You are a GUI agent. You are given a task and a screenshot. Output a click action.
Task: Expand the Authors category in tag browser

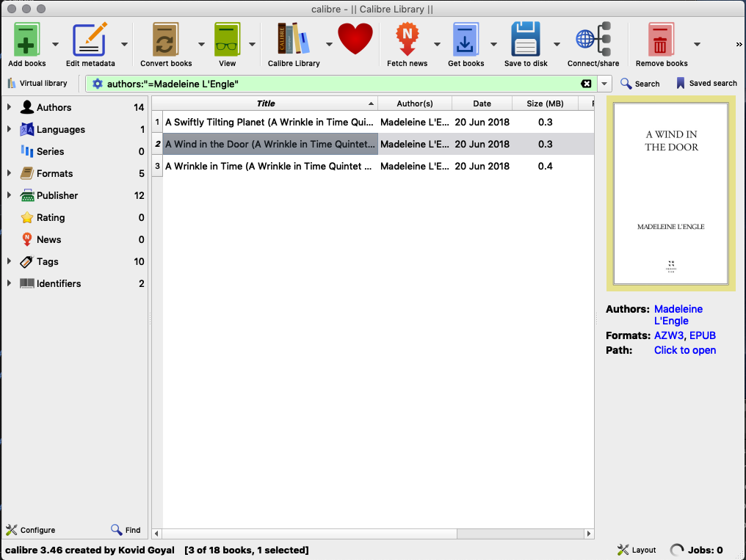click(x=9, y=108)
